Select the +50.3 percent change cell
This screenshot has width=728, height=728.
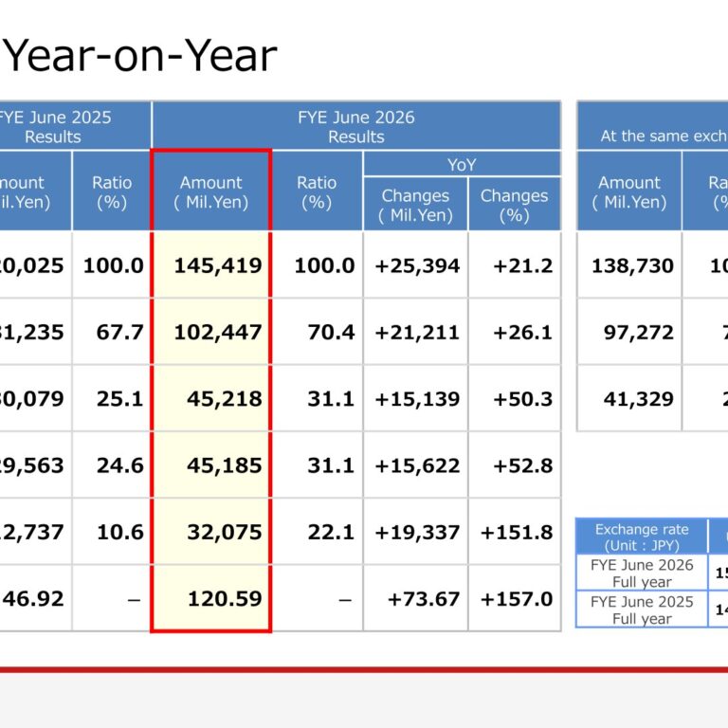coord(515,398)
